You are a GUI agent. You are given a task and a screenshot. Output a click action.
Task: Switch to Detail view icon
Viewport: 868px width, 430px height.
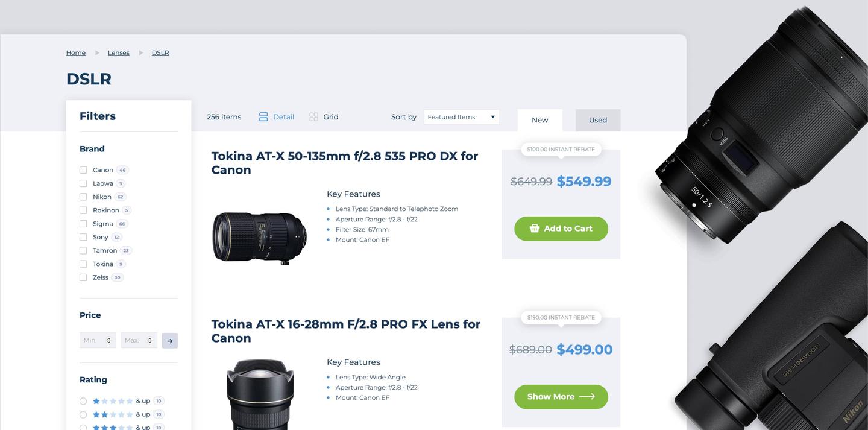click(263, 117)
